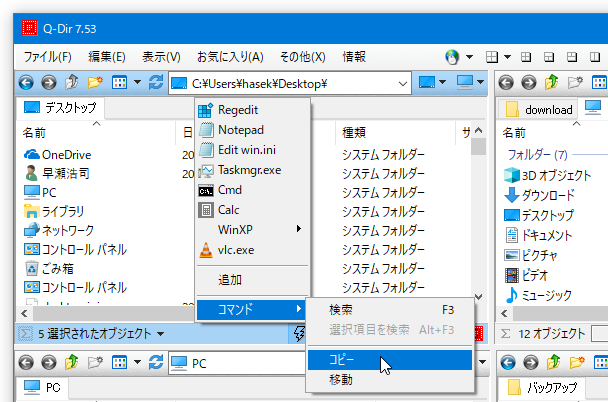Go up one folder in Desktop pane
This screenshot has height=402, width=608.
(x=72, y=83)
